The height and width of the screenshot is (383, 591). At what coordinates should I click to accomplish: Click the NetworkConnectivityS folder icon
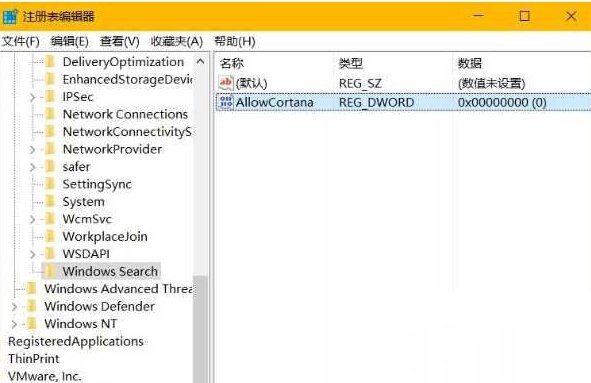coord(50,132)
